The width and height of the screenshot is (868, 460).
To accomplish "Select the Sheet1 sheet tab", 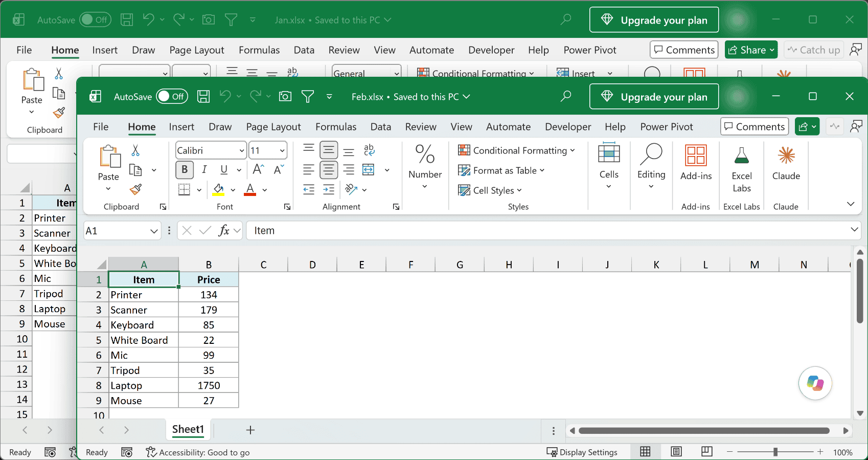I will 188,429.
